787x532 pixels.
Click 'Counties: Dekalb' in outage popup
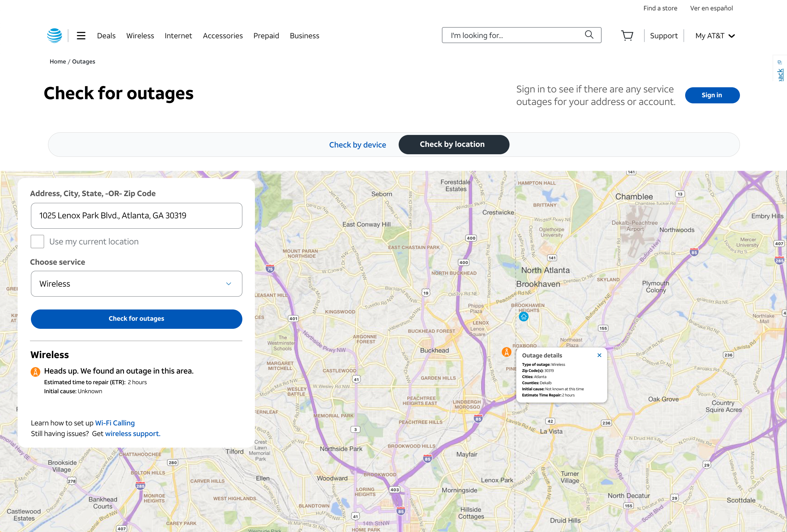(537, 383)
